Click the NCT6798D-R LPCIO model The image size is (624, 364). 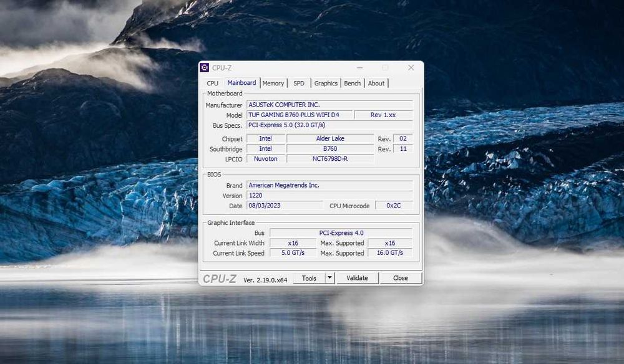tap(330, 158)
